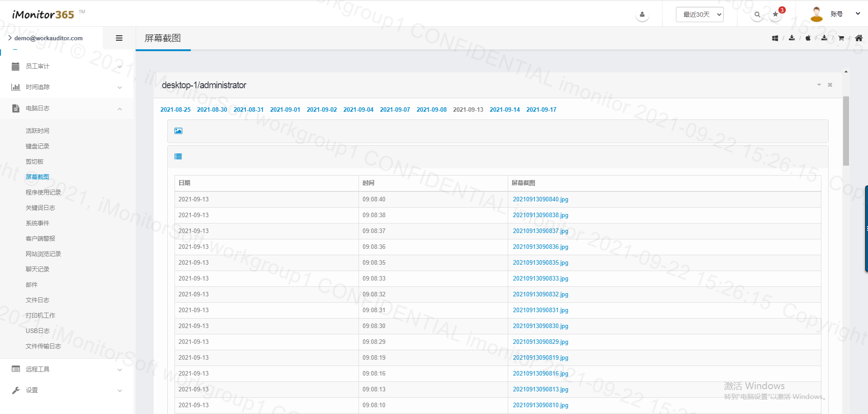The image size is (868, 414).
Task: Click the 员工审计 calendar icon
Action: [x=15, y=67]
